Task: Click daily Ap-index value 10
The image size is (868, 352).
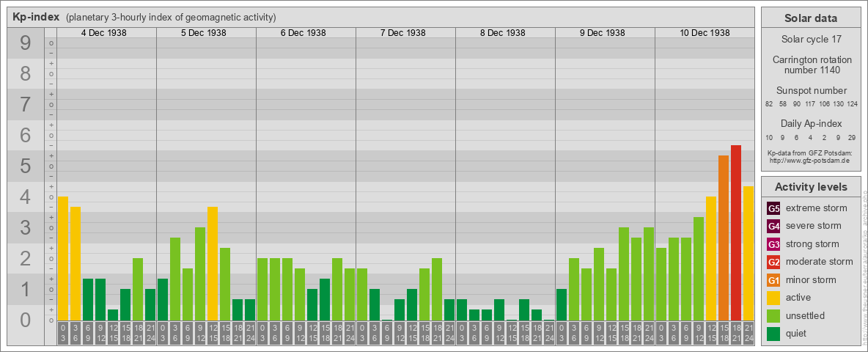Action: point(769,137)
